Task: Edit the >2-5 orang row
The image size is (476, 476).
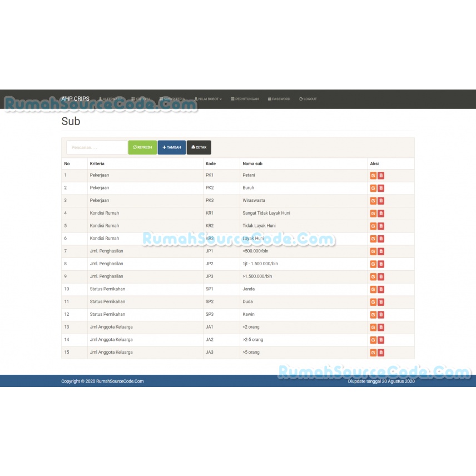Action: [373, 340]
